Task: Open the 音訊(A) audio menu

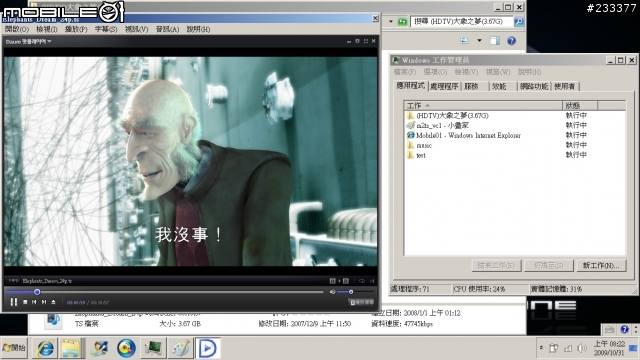Action: [x=167, y=29]
